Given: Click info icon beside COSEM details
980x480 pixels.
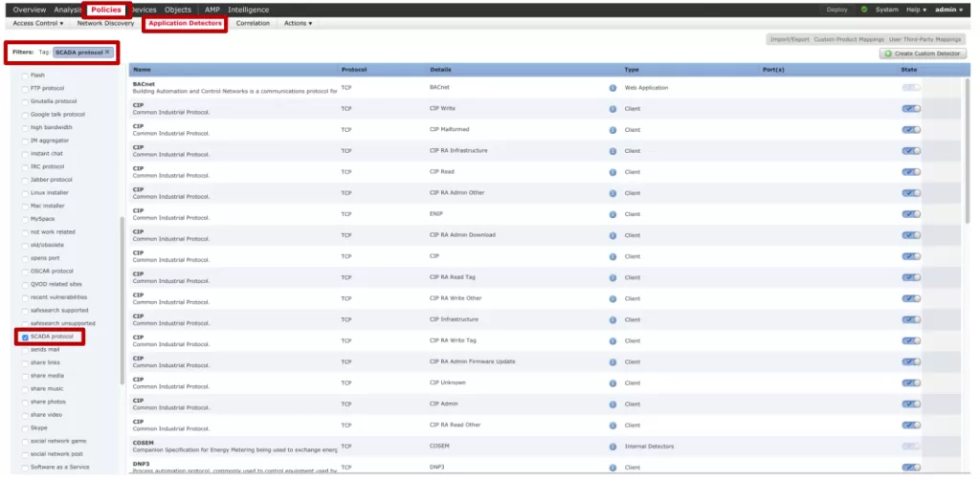Looking at the screenshot, I should coord(612,446).
